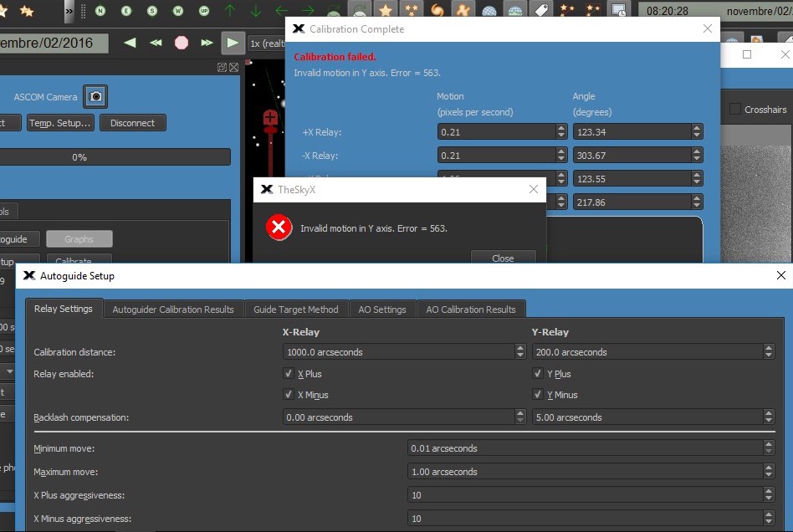Open the Temp. Setup dialog

pos(60,123)
